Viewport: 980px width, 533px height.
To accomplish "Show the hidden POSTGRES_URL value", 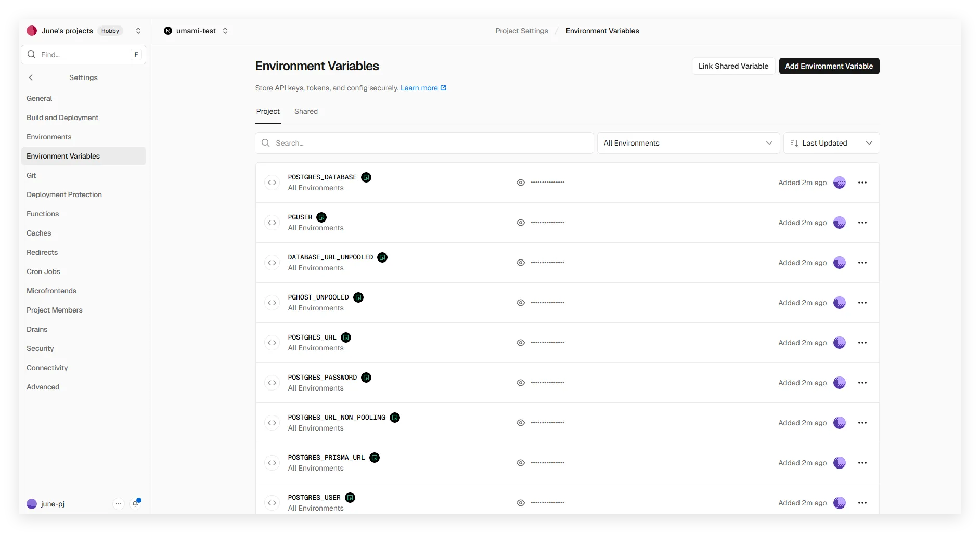I will [520, 343].
